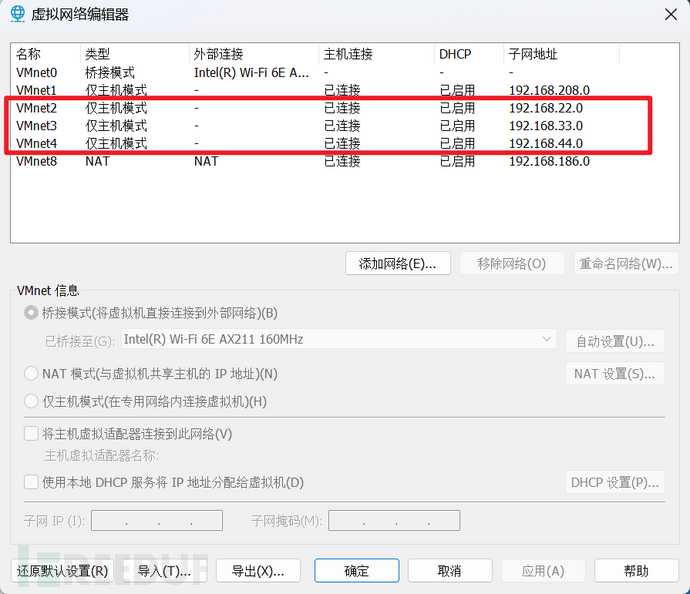690x594 pixels.
Task: Select the NAT 模式 radio button
Action: pyautogui.click(x=31, y=374)
